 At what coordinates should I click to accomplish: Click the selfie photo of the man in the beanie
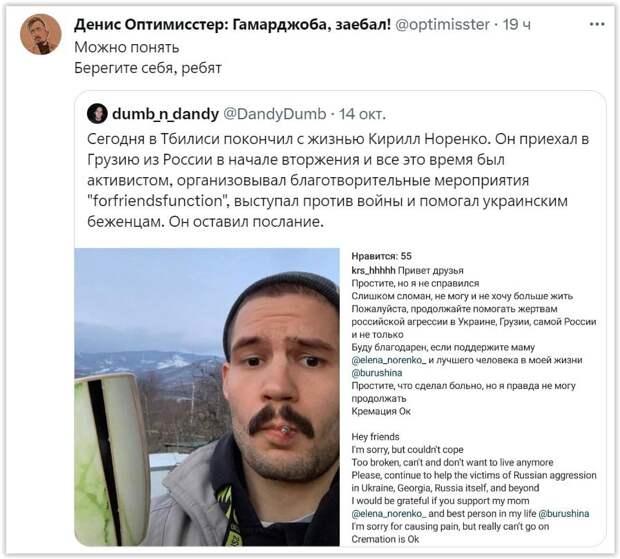click(x=207, y=397)
